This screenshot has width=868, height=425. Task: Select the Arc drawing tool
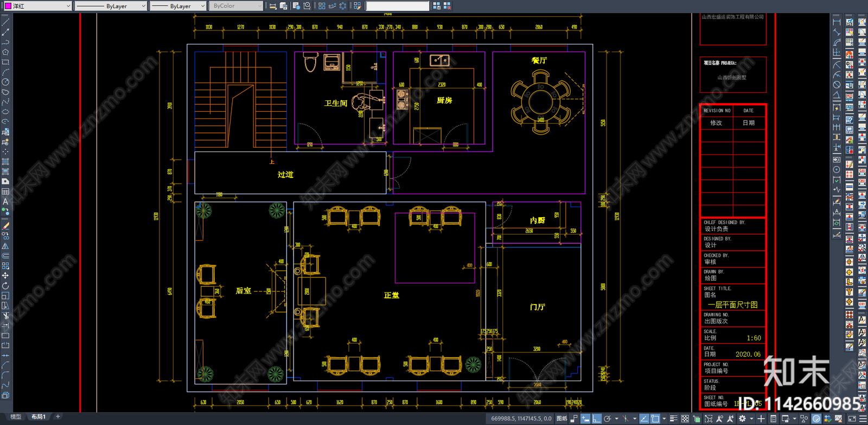5,72
